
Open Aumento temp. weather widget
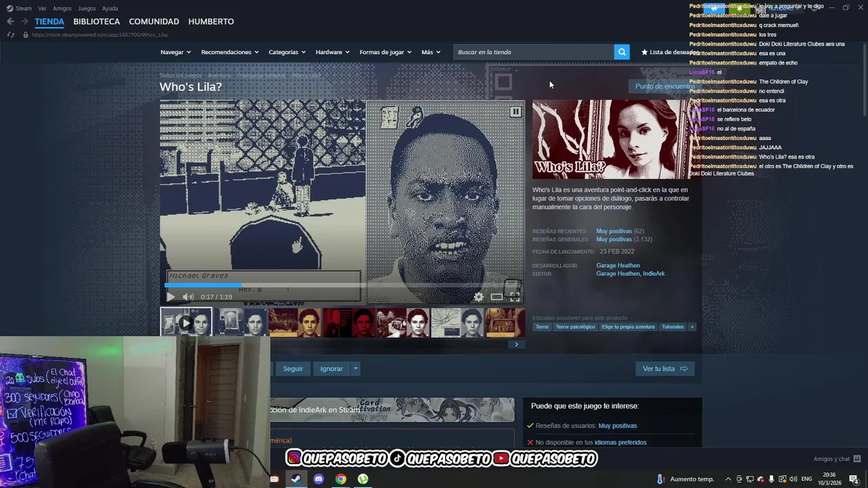pyautogui.click(x=685, y=479)
